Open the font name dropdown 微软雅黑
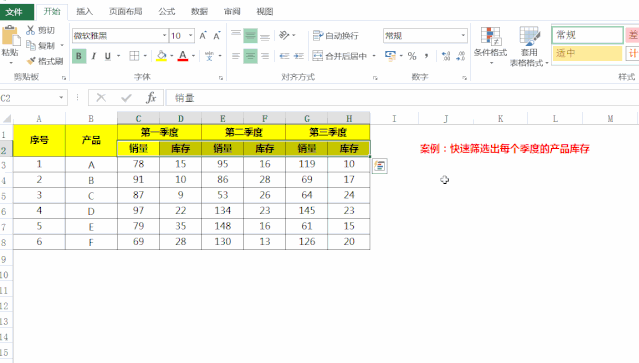Viewport: 639px width, 363px height. point(164,35)
